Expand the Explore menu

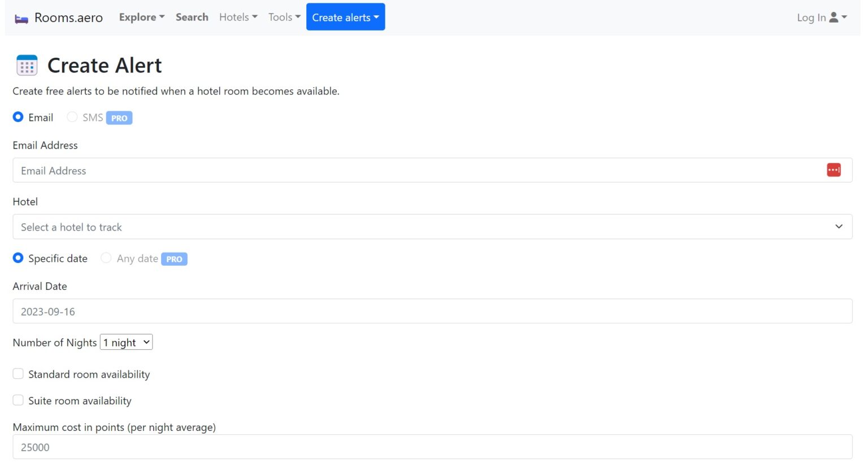(141, 17)
